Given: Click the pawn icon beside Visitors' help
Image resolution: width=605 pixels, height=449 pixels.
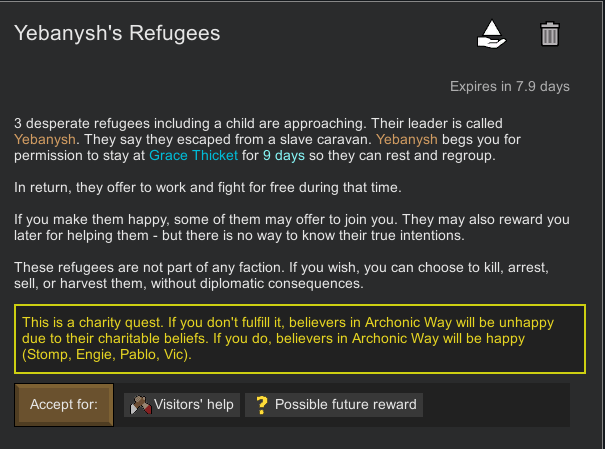Looking at the screenshot, I should click(141, 405).
